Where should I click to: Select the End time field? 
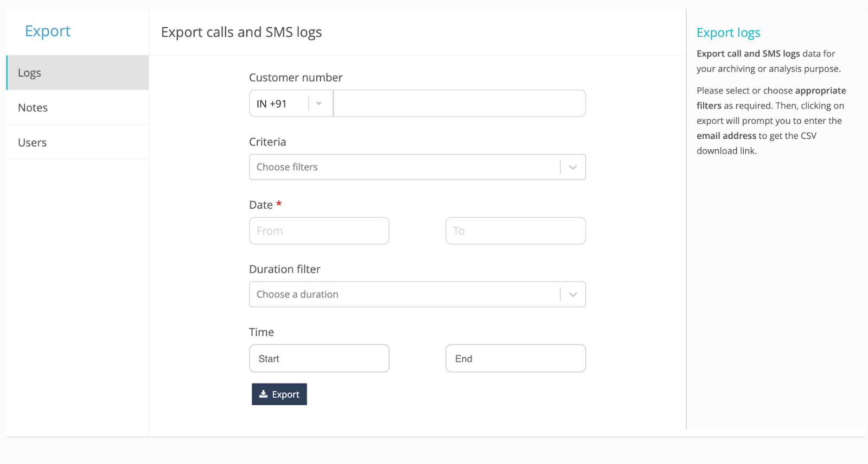(515, 359)
